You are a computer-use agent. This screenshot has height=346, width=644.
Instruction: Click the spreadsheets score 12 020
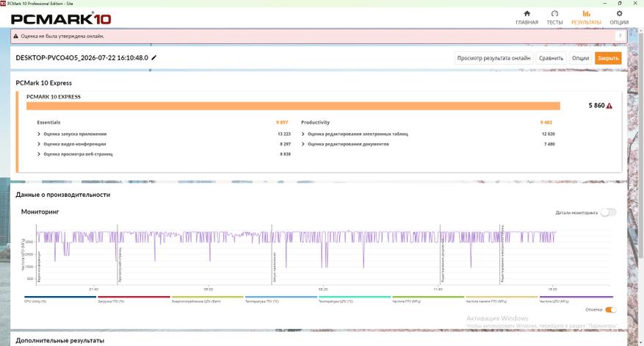click(x=549, y=134)
